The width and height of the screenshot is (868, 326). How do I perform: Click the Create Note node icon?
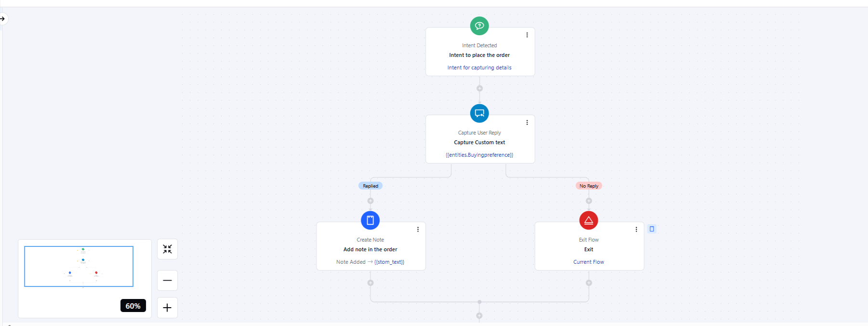370,220
